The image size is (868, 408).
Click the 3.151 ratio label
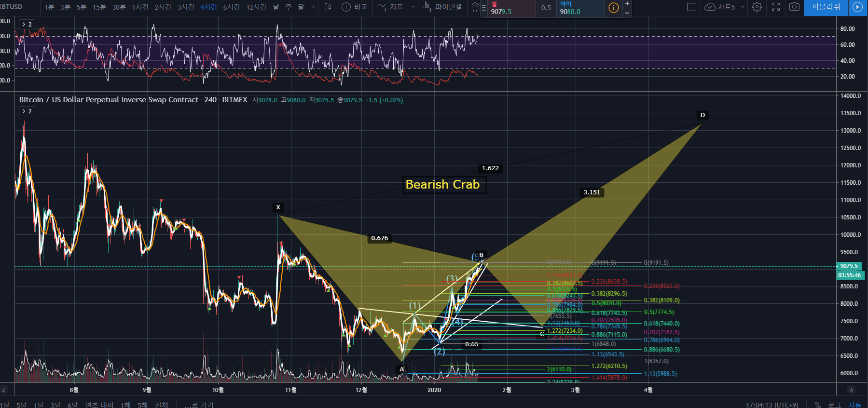pyautogui.click(x=592, y=192)
